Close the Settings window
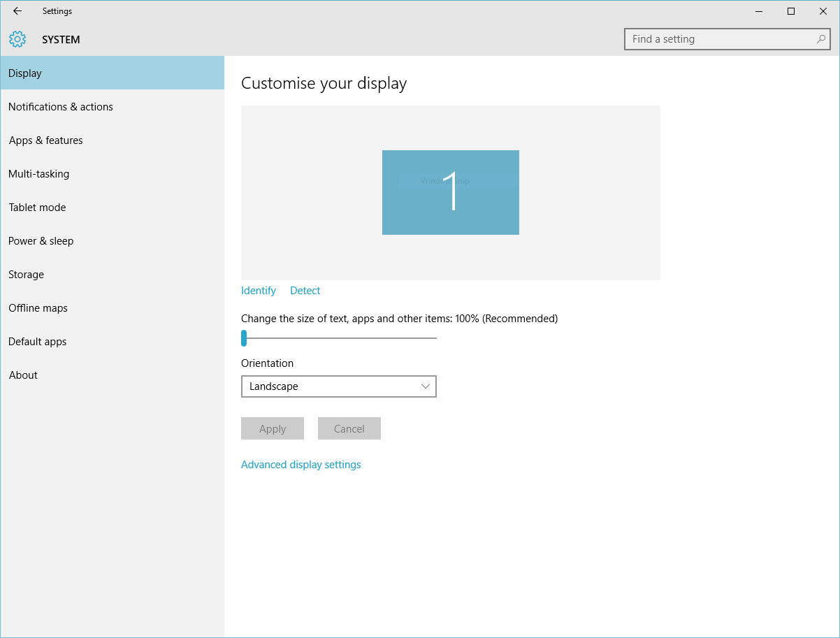The image size is (840, 638). pos(823,11)
